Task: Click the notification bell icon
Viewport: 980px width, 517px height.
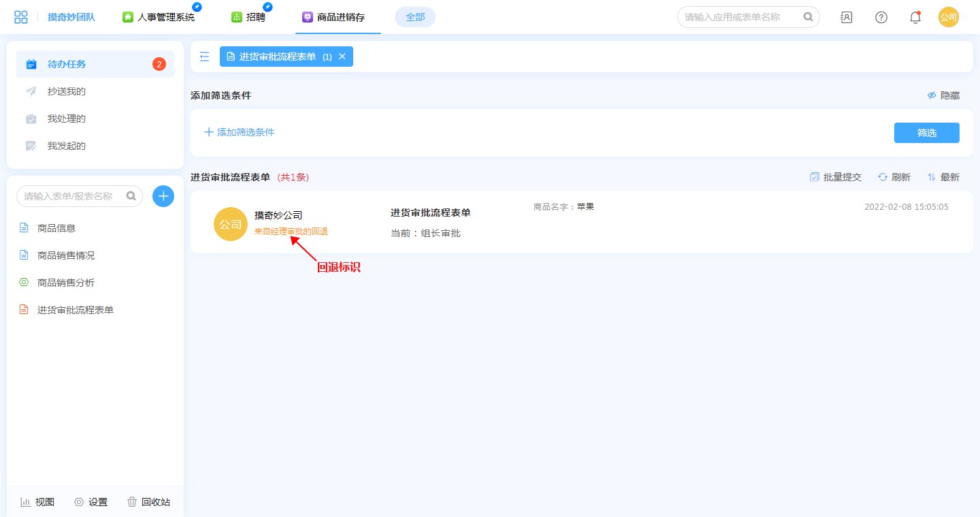Action: 915,17
